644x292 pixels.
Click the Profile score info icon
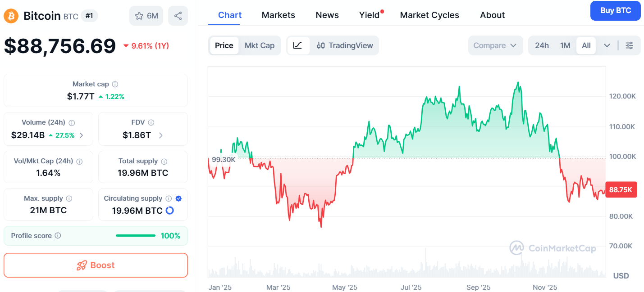tap(58, 236)
